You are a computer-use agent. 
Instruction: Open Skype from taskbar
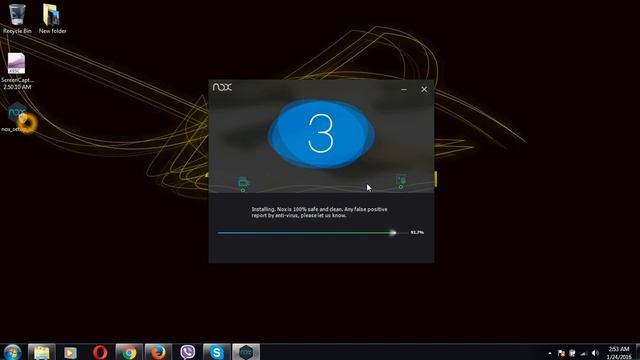tap(216, 352)
